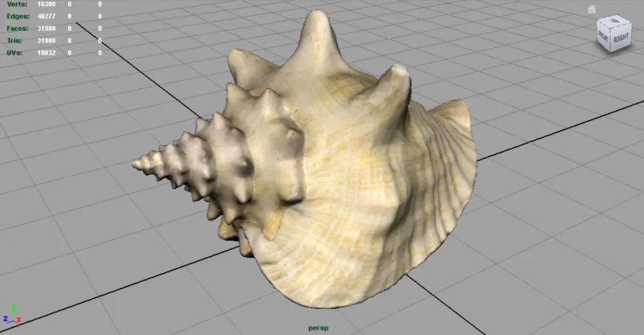Click the UVs count value 19032
The width and height of the screenshot is (644, 335).
coord(47,53)
